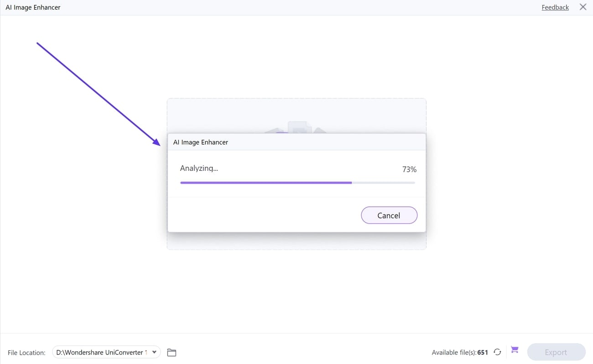
Task: Click the disabled Export button
Action: pyautogui.click(x=556, y=352)
